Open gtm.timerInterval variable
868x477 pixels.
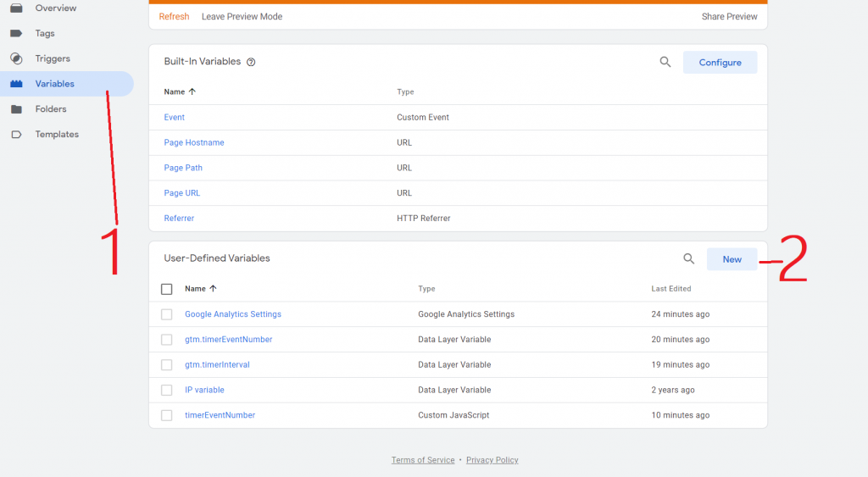(x=217, y=364)
